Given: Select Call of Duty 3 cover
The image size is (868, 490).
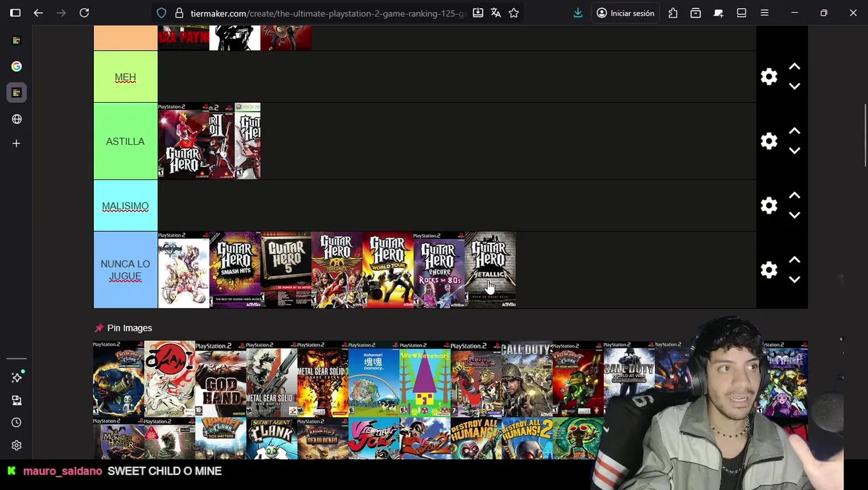Looking at the screenshot, I should [x=527, y=379].
